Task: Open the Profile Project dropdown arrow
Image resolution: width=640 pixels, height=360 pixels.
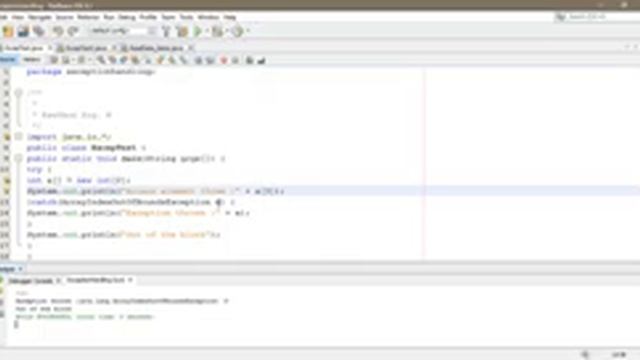Action: coord(248,31)
